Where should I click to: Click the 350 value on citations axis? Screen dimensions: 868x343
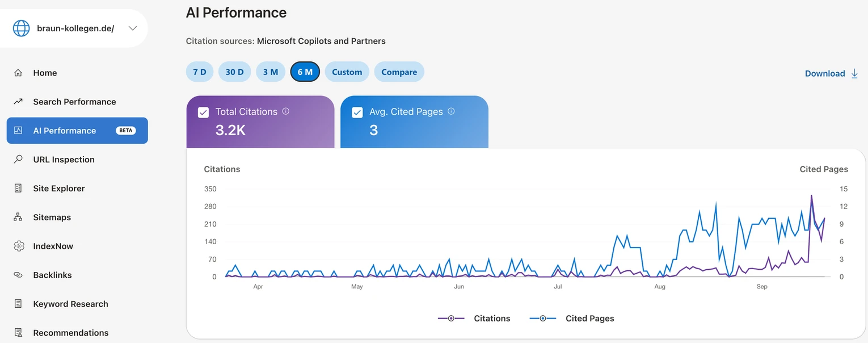coord(210,189)
